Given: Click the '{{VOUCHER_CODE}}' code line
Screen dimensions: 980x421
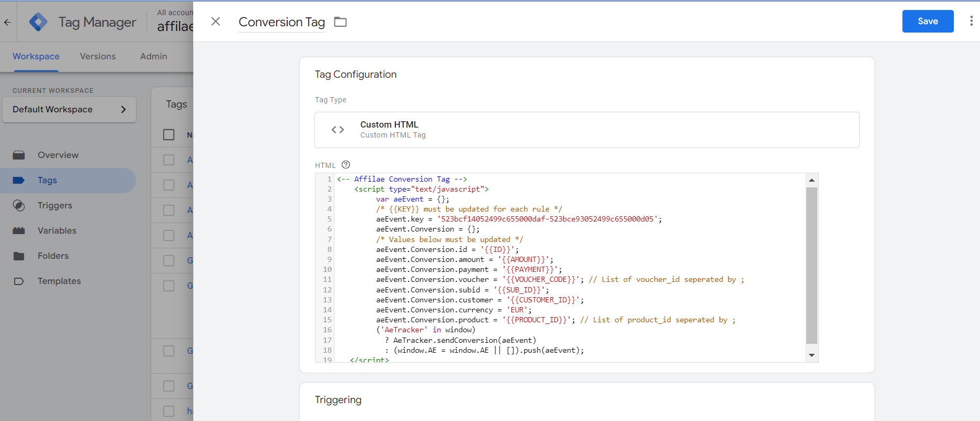Looking at the screenshot, I should tap(560, 279).
